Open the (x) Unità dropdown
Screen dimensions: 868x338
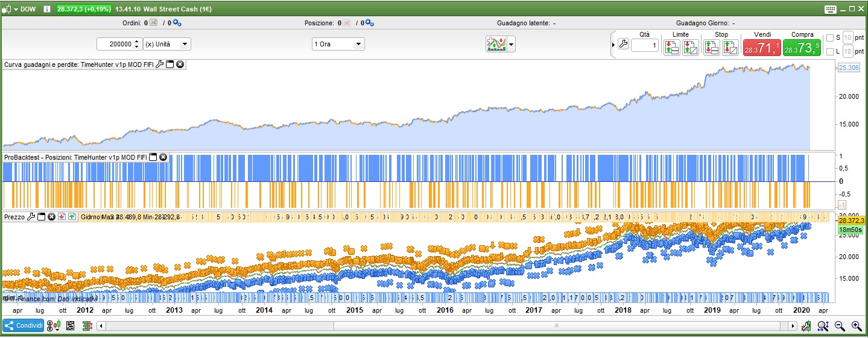[167, 44]
